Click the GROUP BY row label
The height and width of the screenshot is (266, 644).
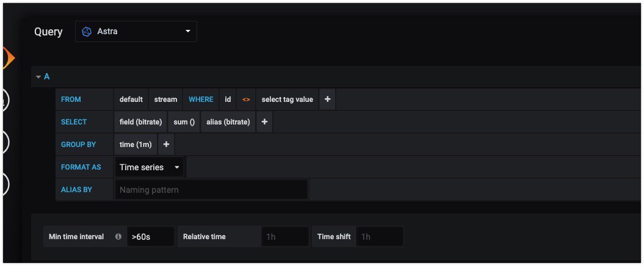click(79, 145)
